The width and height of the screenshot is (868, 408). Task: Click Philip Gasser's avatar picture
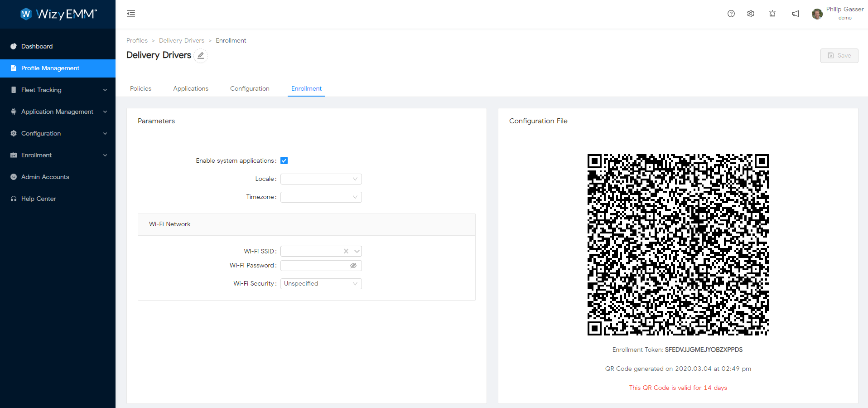(x=817, y=14)
